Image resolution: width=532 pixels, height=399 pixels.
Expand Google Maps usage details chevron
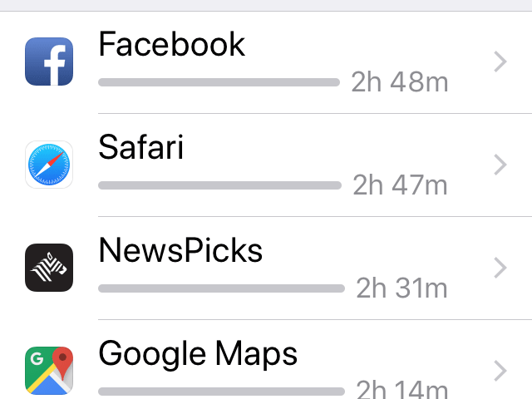click(500, 371)
